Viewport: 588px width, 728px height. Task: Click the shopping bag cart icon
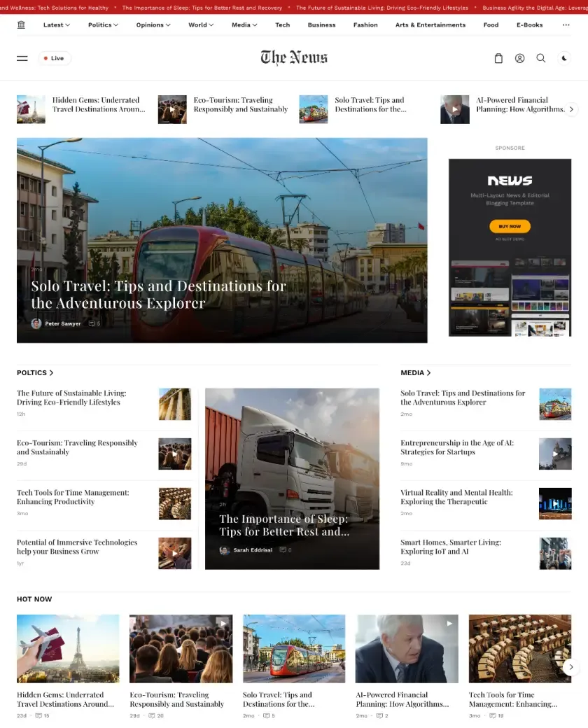[498, 59]
